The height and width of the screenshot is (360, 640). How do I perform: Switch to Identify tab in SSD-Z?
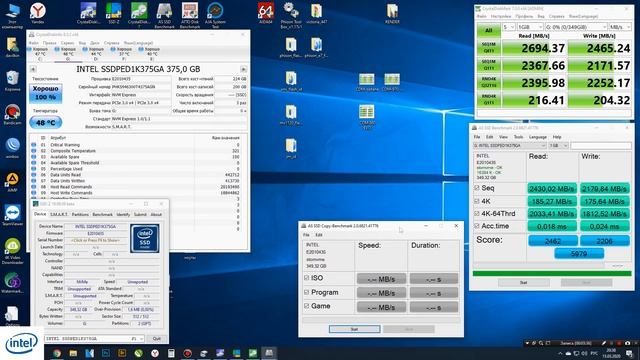123,214
